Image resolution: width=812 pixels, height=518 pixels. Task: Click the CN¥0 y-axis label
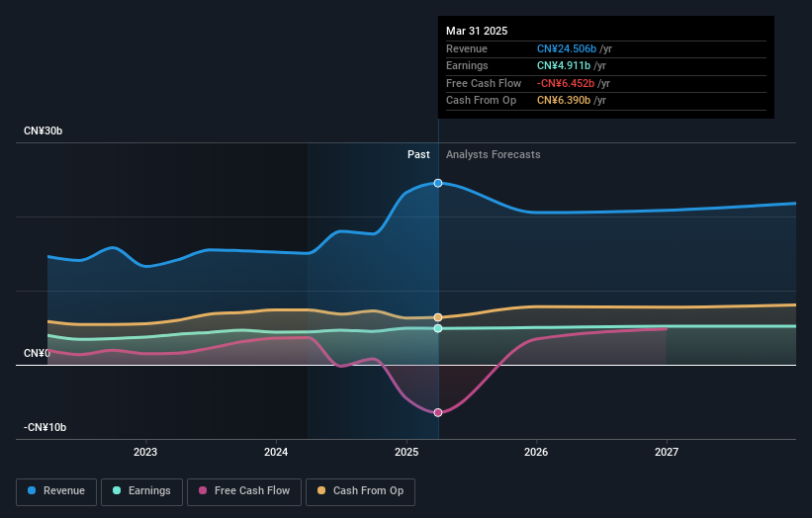click(x=37, y=353)
